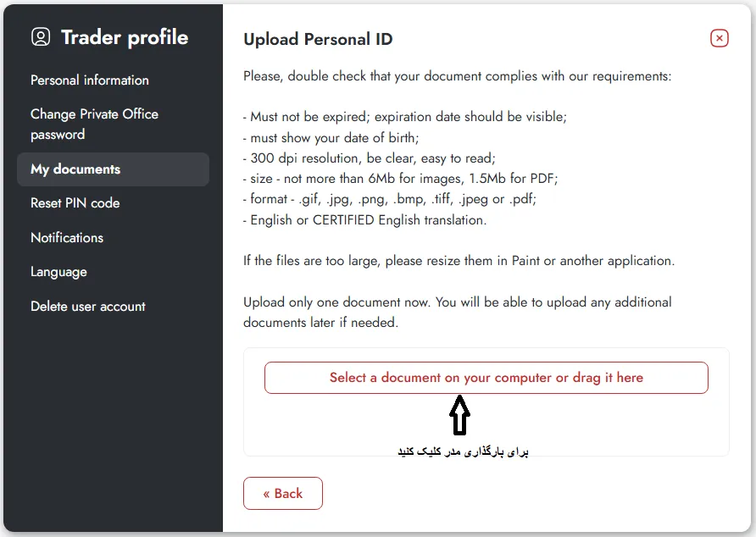Click the Persian instruction text below arrow

[463, 451]
